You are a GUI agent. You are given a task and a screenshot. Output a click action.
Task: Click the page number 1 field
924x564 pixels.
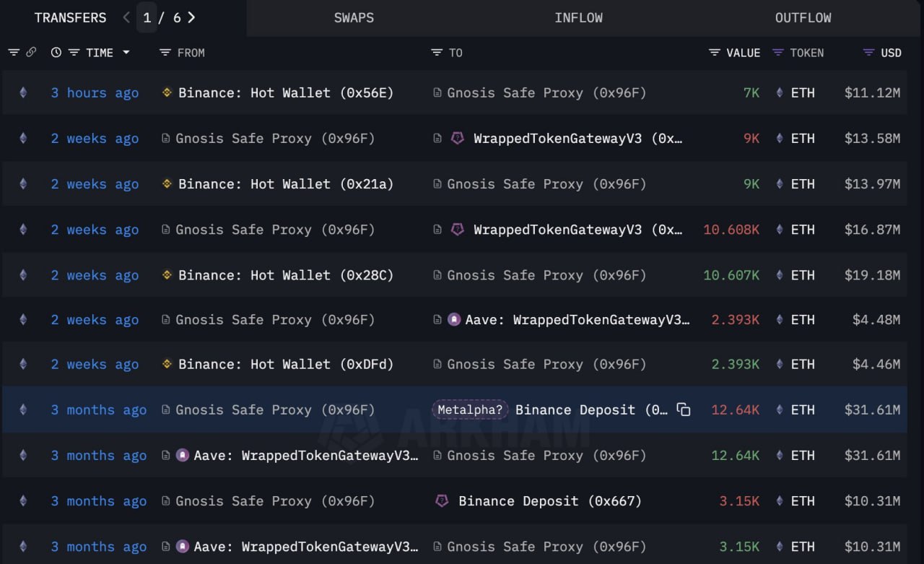147,17
